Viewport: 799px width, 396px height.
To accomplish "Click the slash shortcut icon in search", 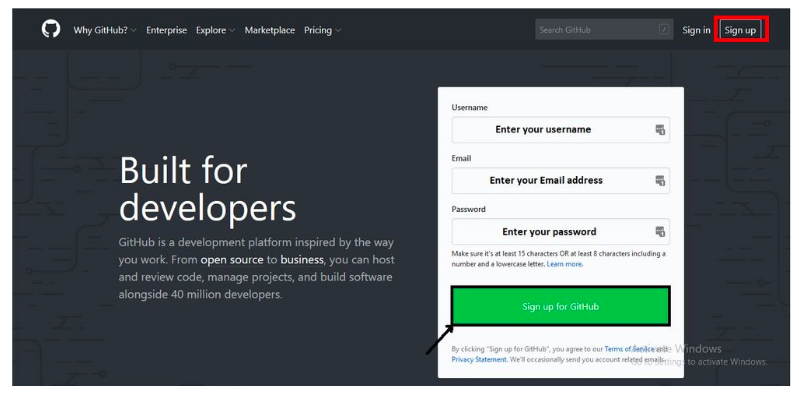I will (x=663, y=30).
